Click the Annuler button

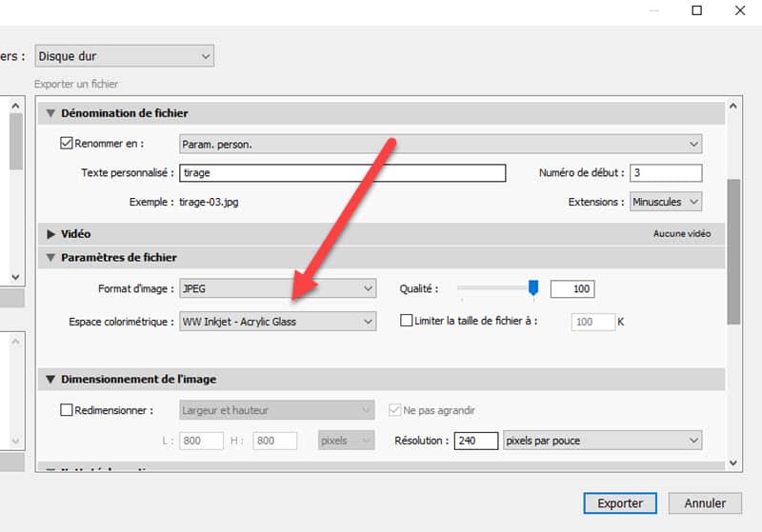(705, 503)
